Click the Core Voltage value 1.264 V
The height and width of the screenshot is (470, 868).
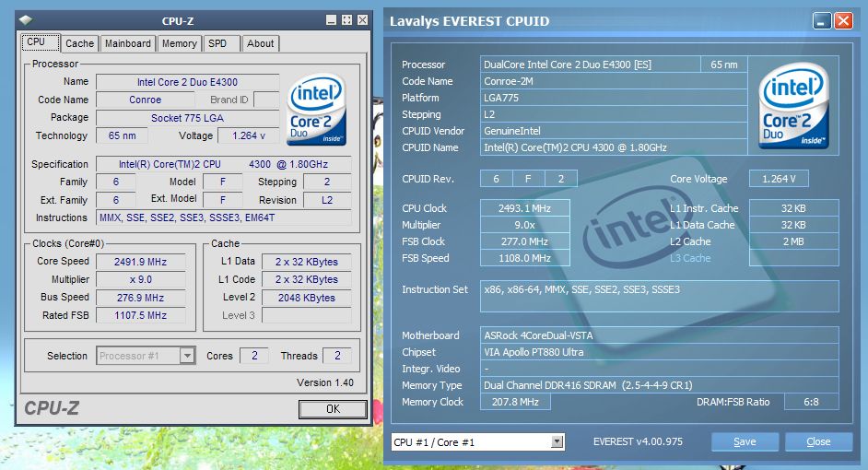click(779, 179)
